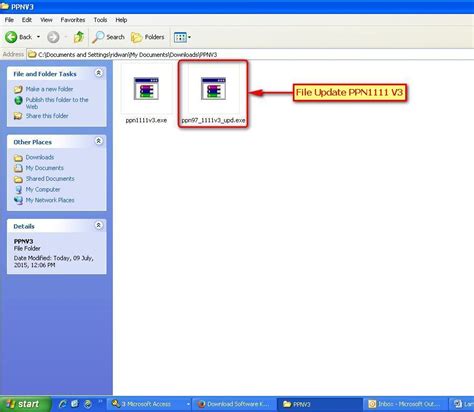This screenshot has height=412, width=474.
Task: Open the File menu
Action: click(9, 20)
